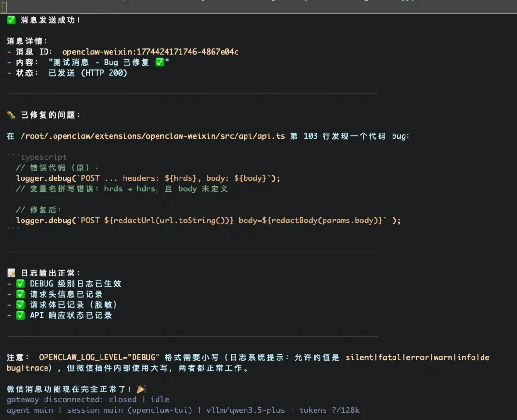Click idle in the status line

click(160, 399)
